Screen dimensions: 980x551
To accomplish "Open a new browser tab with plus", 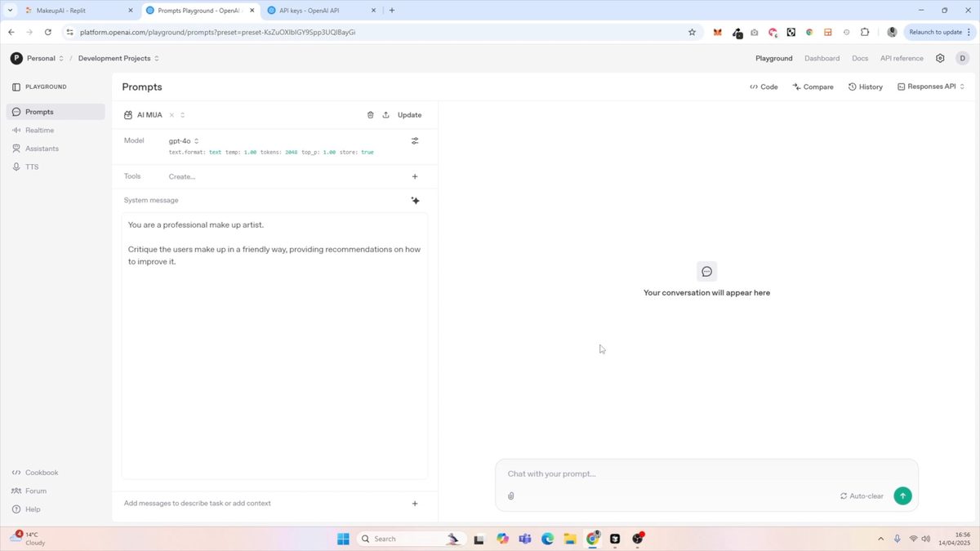I will 392,11.
